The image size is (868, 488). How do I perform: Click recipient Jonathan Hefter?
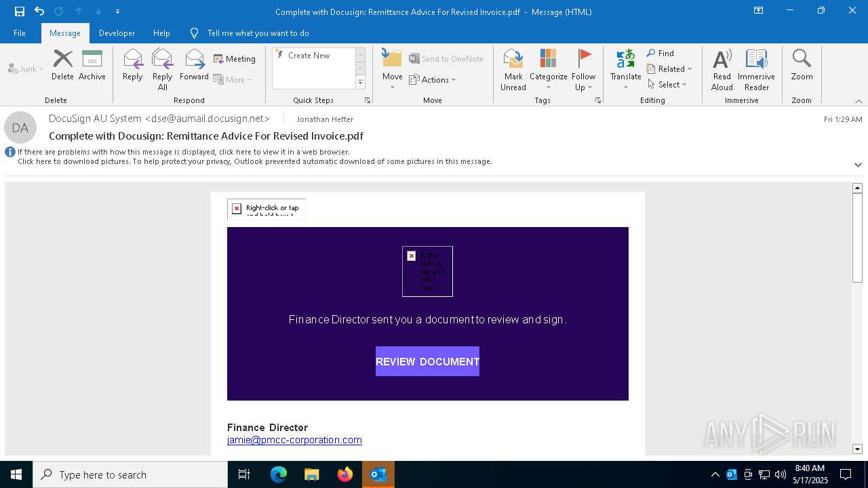[x=325, y=119]
